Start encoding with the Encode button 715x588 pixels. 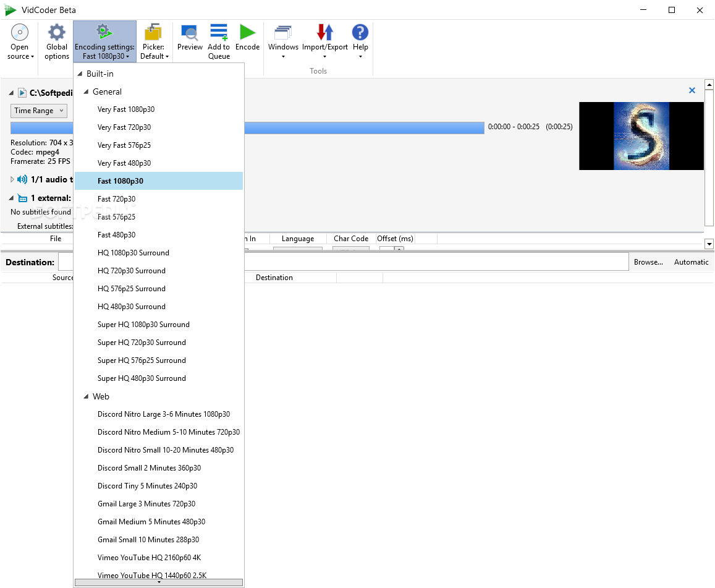point(248,37)
